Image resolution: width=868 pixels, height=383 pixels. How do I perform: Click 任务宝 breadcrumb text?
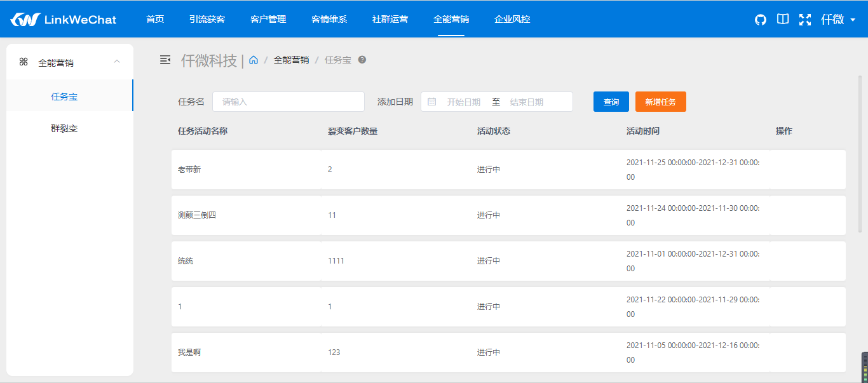tap(338, 60)
